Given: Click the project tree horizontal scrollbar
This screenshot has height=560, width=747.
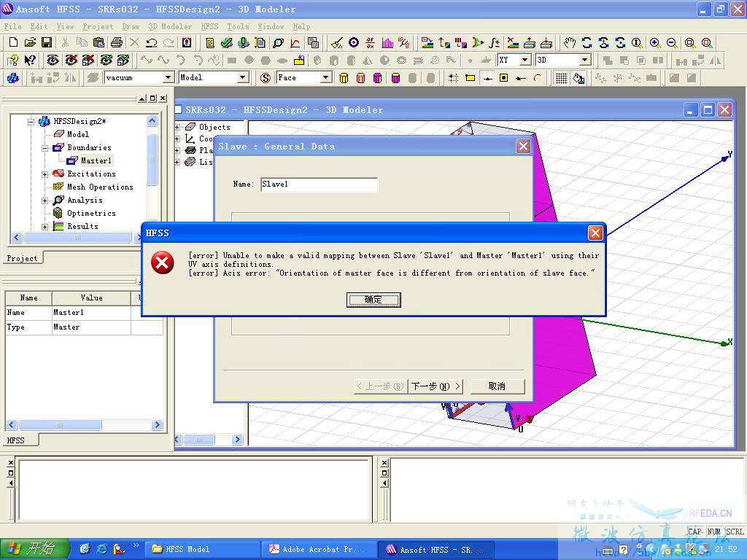Looking at the screenshot, I should (x=77, y=237).
